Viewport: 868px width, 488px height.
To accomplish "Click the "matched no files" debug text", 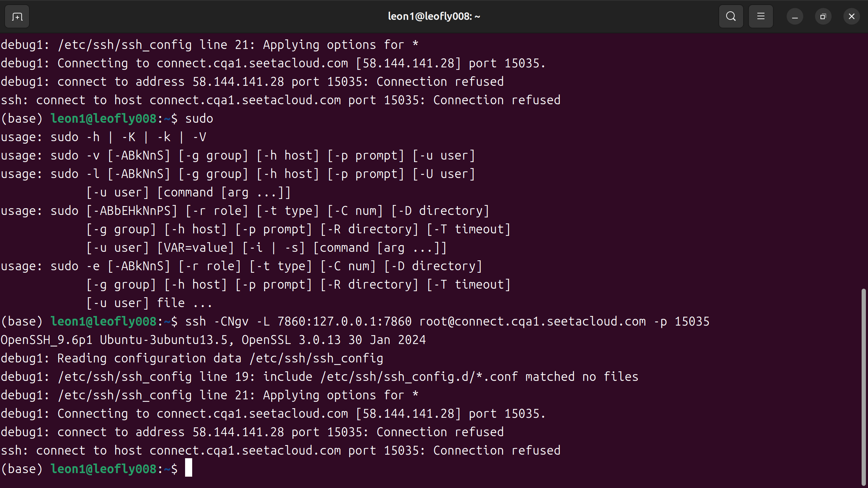I will click(582, 377).
